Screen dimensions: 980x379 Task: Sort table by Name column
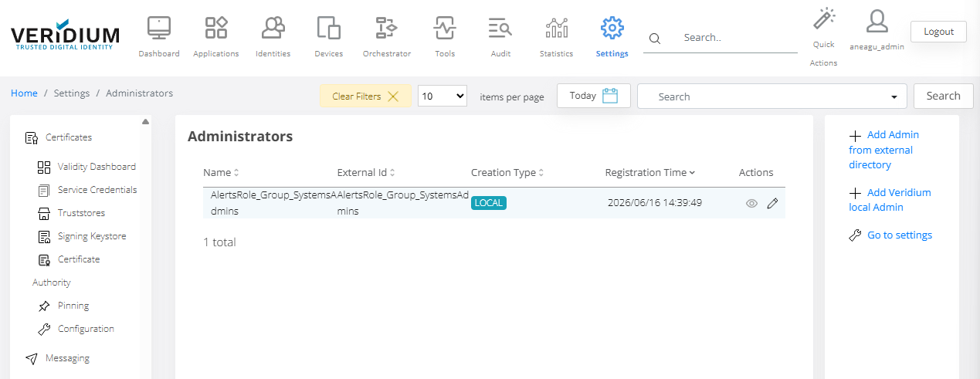[221, 173]
